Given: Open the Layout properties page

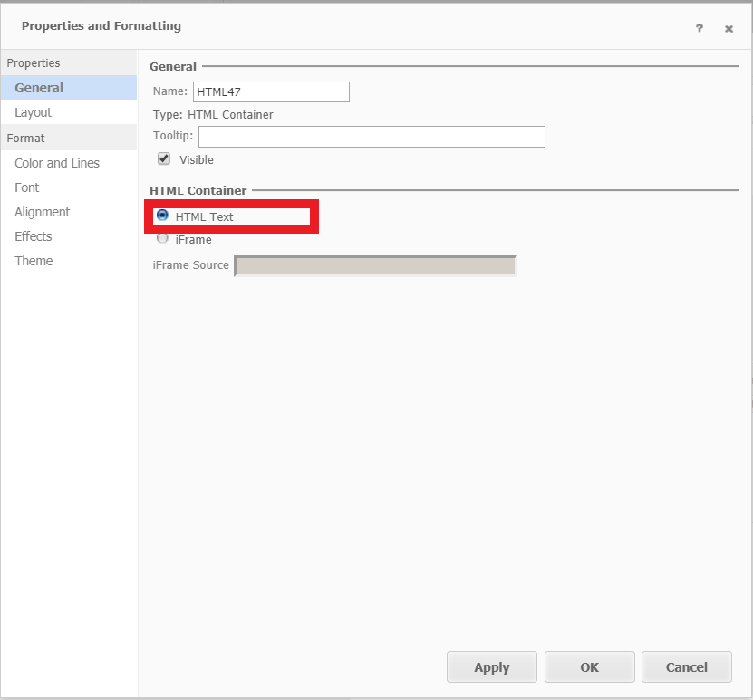Looking at the screenshot, I should [34, 112].
